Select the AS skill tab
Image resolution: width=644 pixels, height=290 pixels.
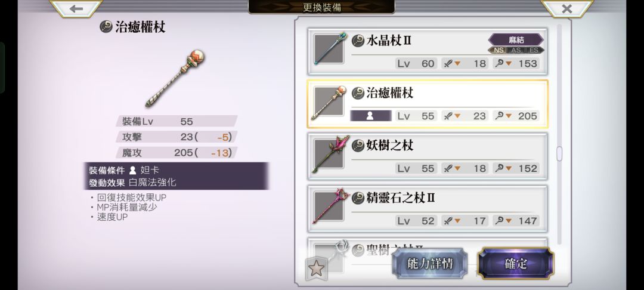pyautogui.click(x=516, y=50)
